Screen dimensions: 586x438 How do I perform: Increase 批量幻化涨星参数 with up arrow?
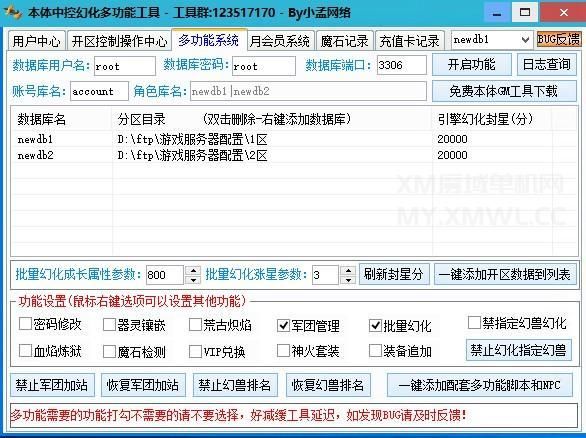(348, 271)
